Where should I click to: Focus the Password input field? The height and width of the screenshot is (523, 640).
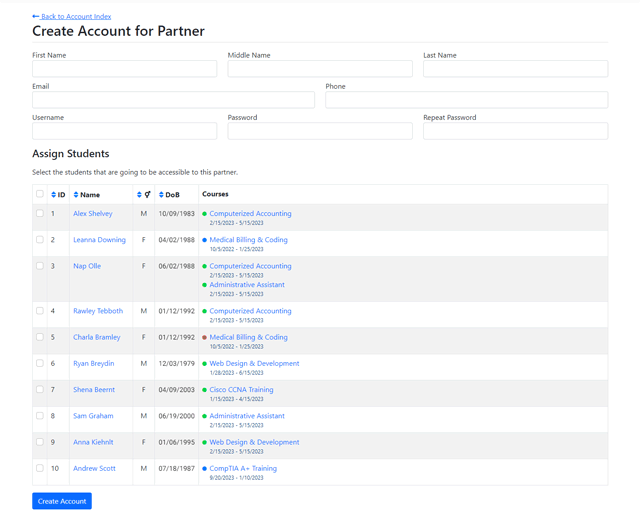pos(320,131)
